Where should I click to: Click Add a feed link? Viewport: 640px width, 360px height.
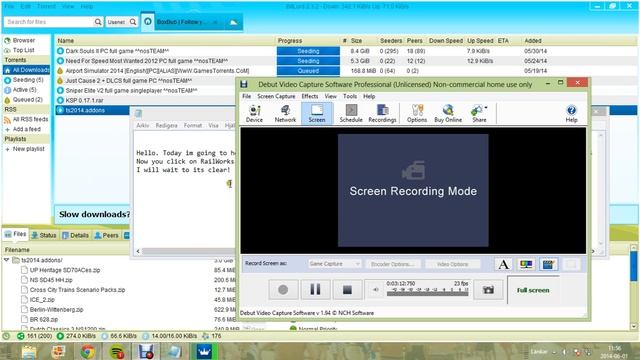tap(27, 129)
